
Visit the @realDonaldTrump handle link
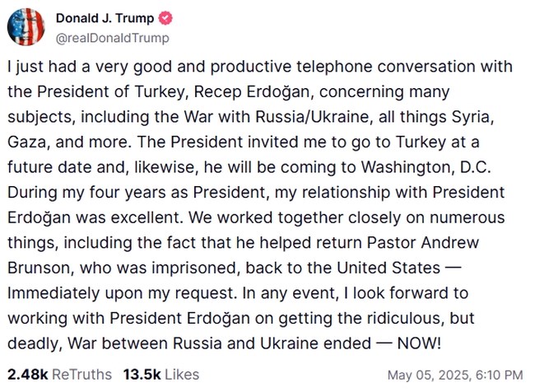click(112, 38)
